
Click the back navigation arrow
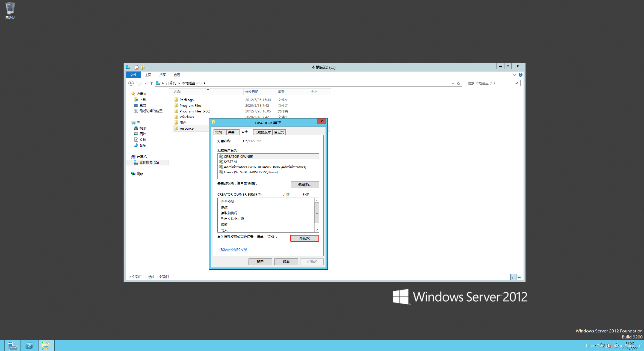coord(131,83)
